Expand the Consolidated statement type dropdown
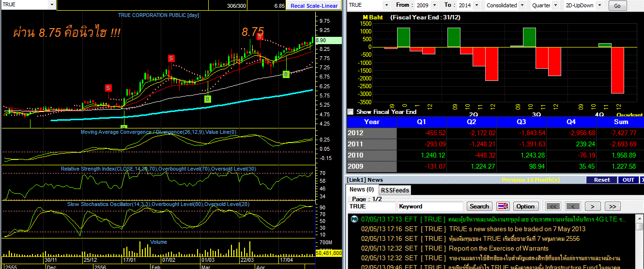 pyautogui.click(x=522, y=5)
